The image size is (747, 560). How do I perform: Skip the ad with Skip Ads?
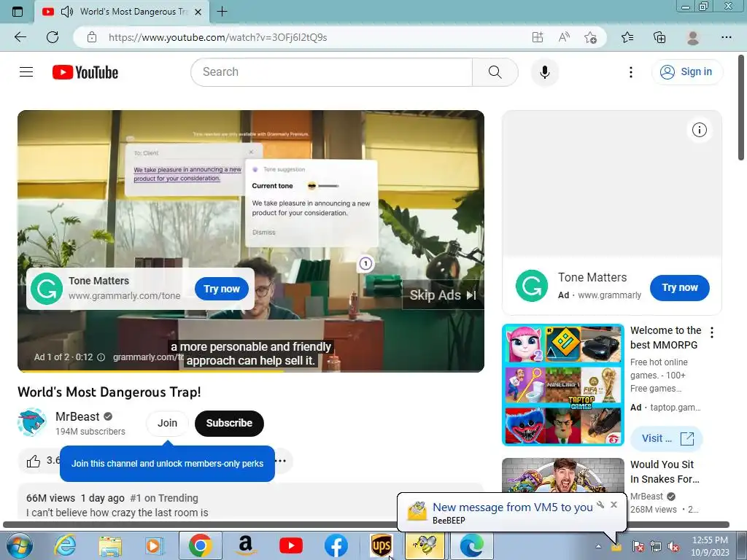pos(443,295)
